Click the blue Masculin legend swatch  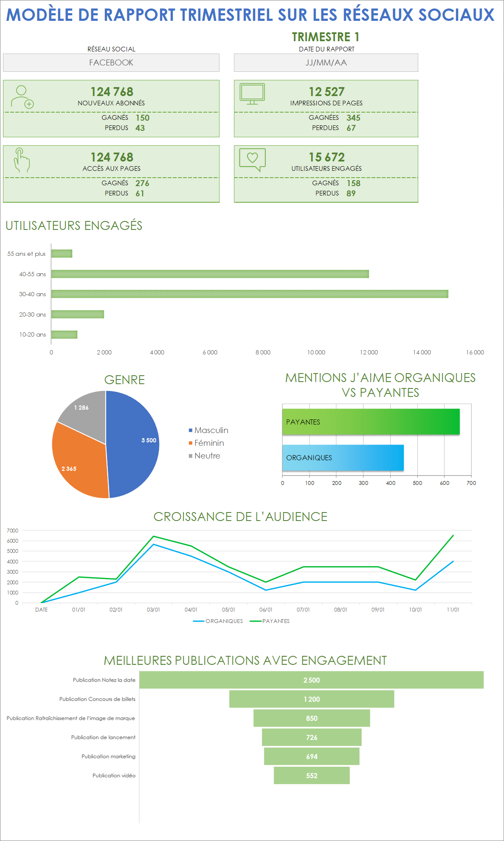[x=191, y=430]
